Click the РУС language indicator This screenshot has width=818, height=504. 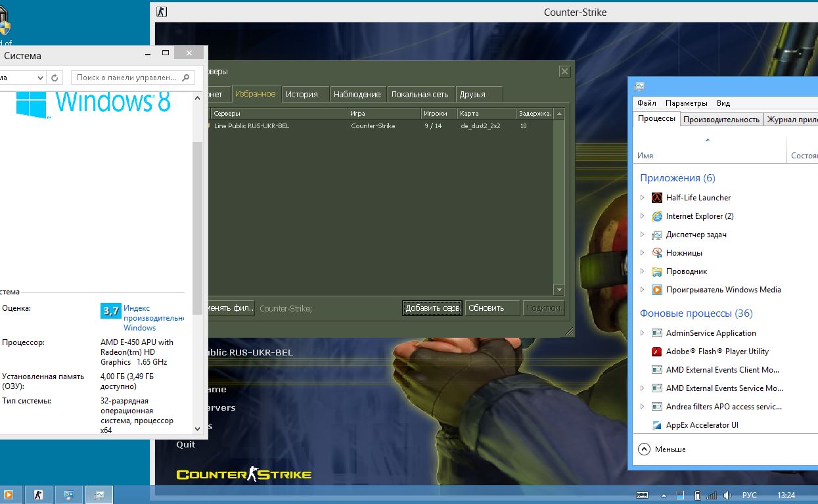coord(749,495)
